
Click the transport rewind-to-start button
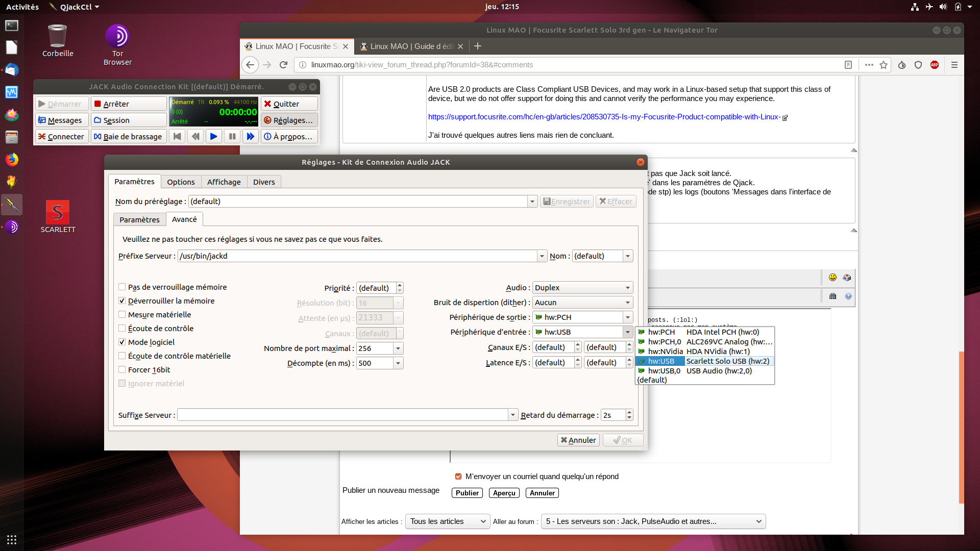click(x=177, y=137)
